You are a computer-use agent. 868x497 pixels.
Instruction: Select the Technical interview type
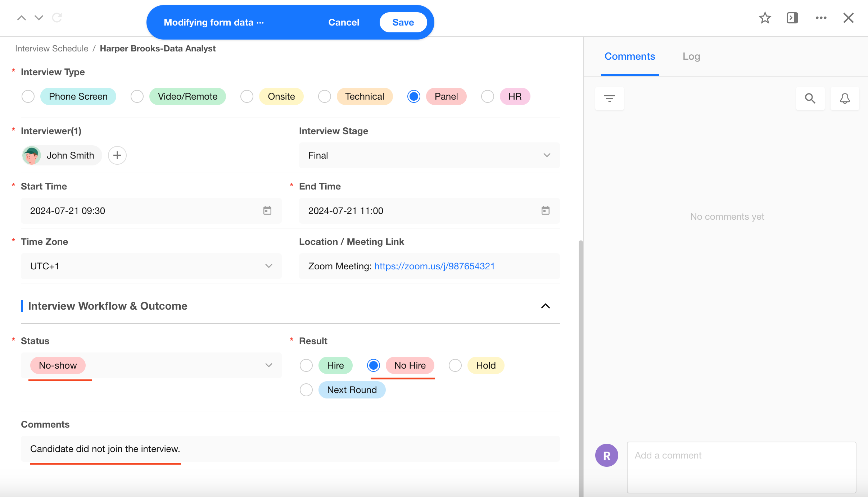pos(325,96)
